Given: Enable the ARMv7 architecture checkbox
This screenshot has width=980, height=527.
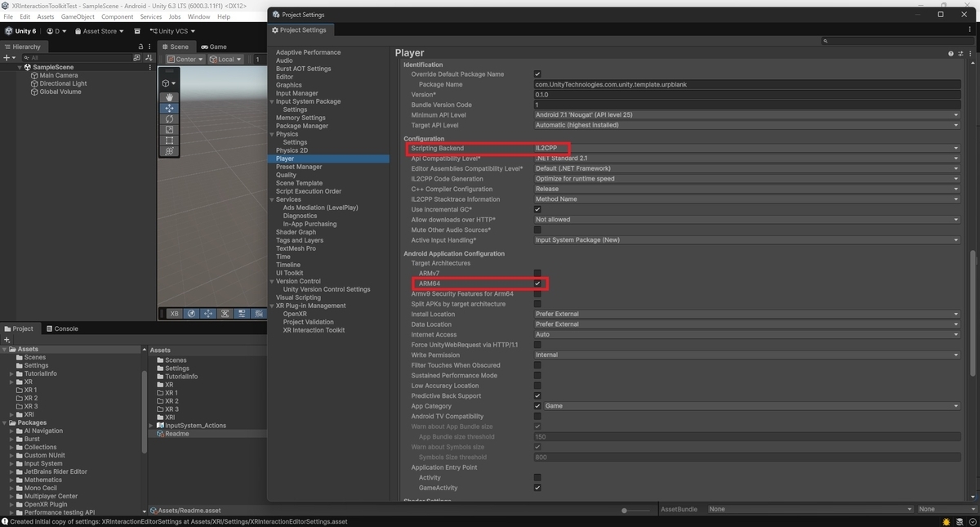Looking at the screenshot, I should click(x=537, y=273).
